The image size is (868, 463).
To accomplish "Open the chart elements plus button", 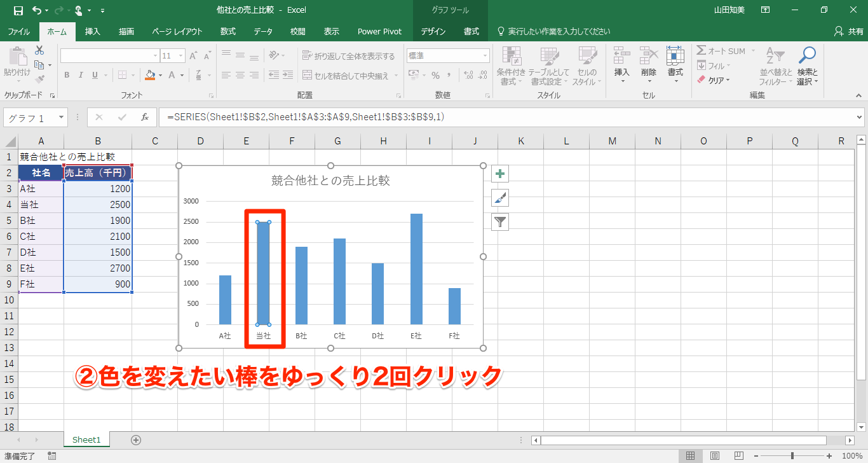I will [x=500, y=174].
